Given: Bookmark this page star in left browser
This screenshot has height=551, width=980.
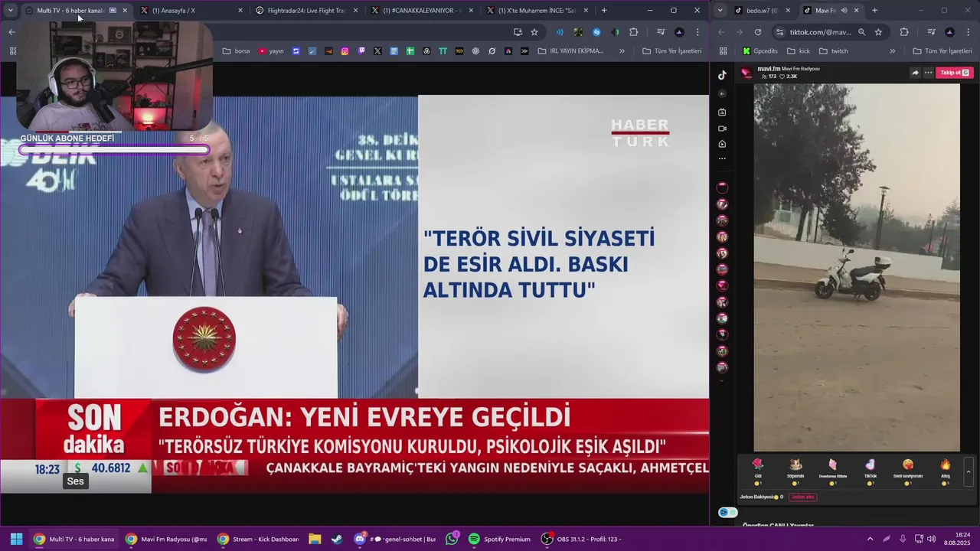Looking at the screenshot, I should pyautogui.click(x=534, y=32).
